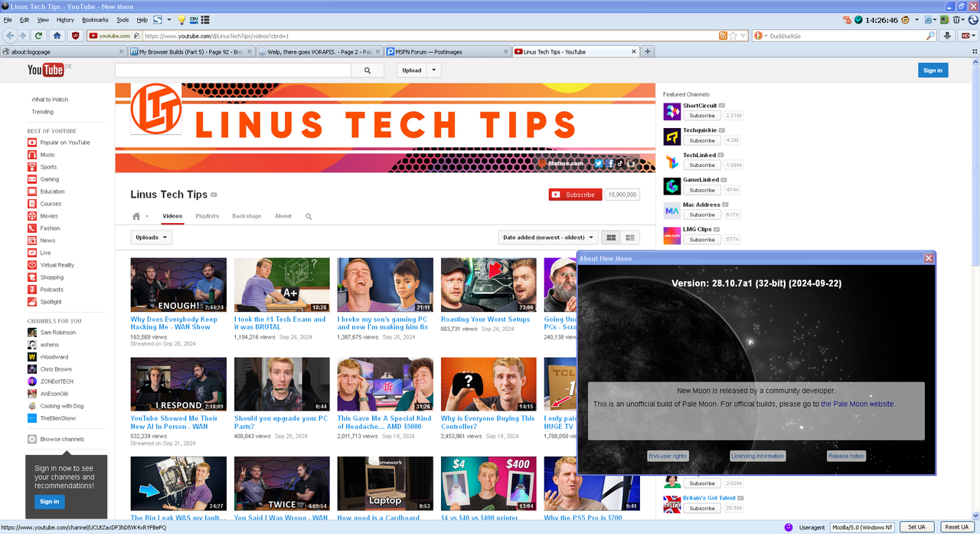
Task: Click the YouTube search magnifier button
Action: pos(367,70)
